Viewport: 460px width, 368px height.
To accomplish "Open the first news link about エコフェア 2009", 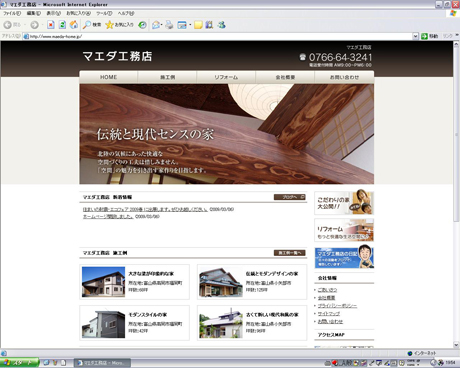I will point(145,209).
